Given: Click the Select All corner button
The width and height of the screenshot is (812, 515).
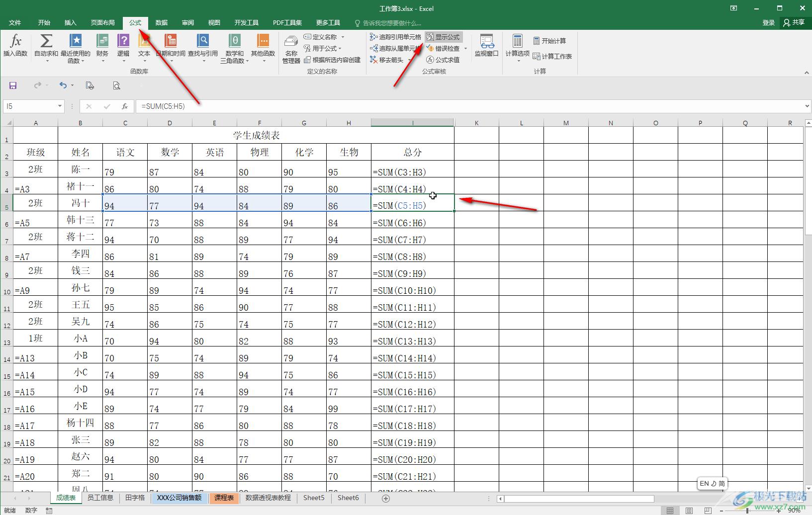Looking at the screenshot, I should tap(6, 123).
